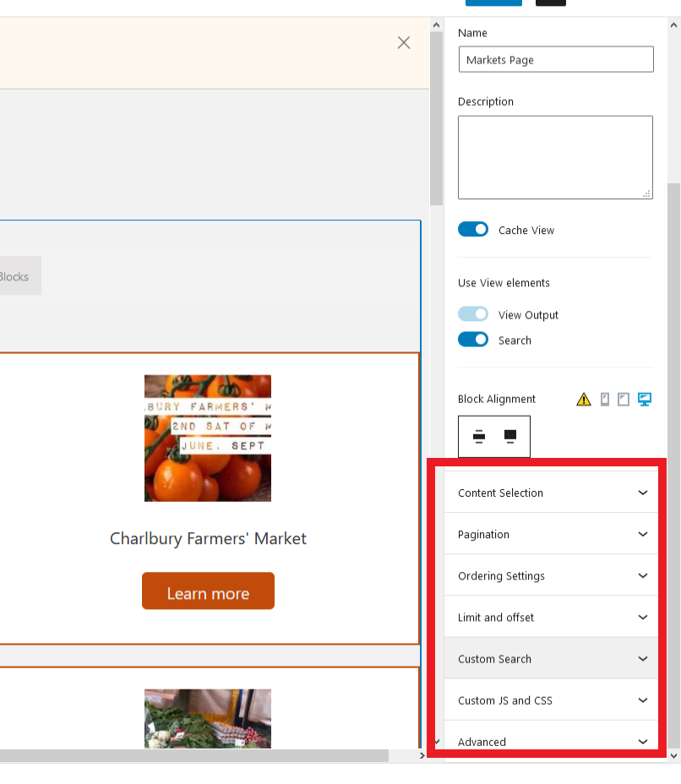
Task: Click into the Description text area
Action: (x=555, y=157)
